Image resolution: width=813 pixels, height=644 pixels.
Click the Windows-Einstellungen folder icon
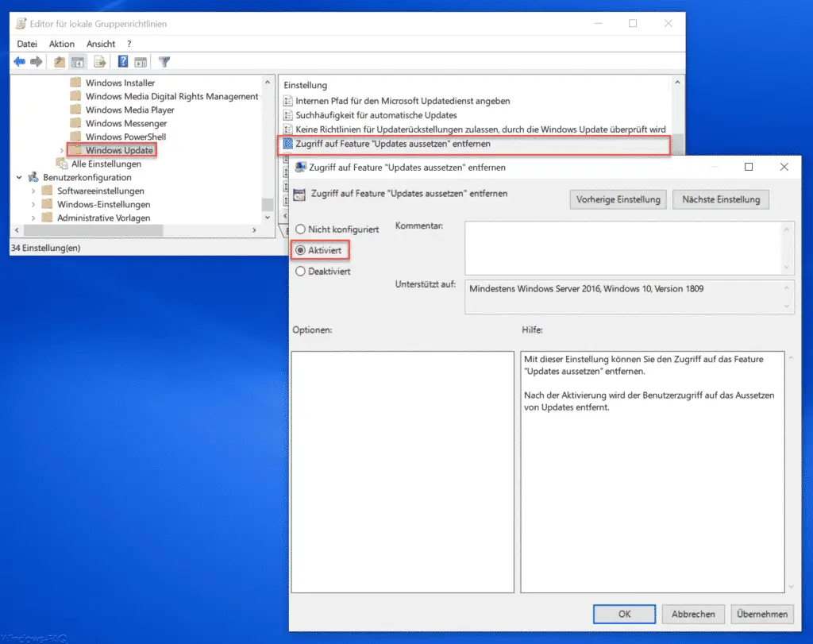(47, 204)
